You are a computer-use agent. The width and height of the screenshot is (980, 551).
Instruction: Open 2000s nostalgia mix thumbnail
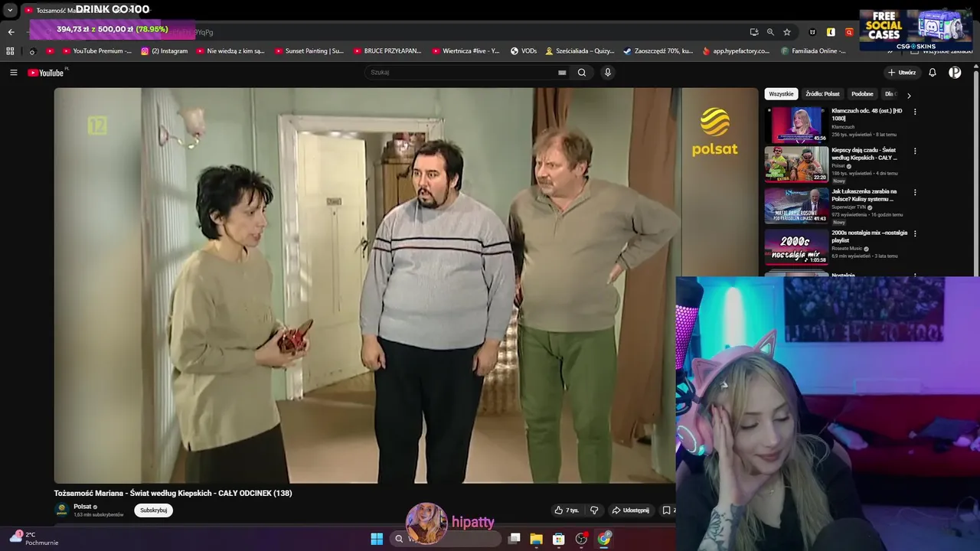point(796,247)
